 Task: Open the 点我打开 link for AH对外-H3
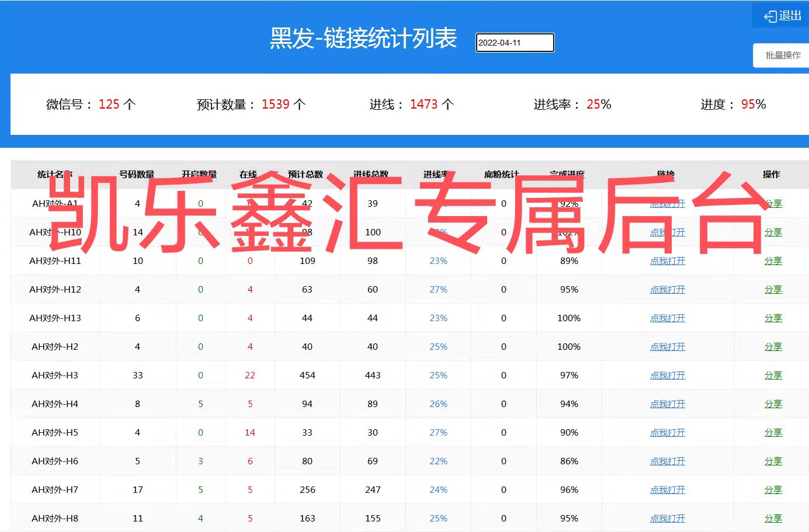pos(668,375)
